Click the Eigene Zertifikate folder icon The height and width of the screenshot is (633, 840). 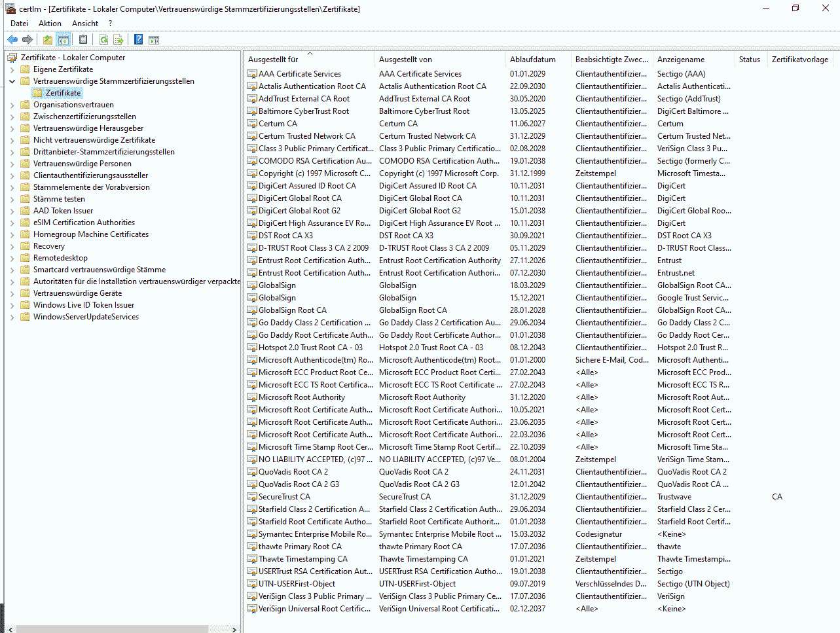coord(26,69)
